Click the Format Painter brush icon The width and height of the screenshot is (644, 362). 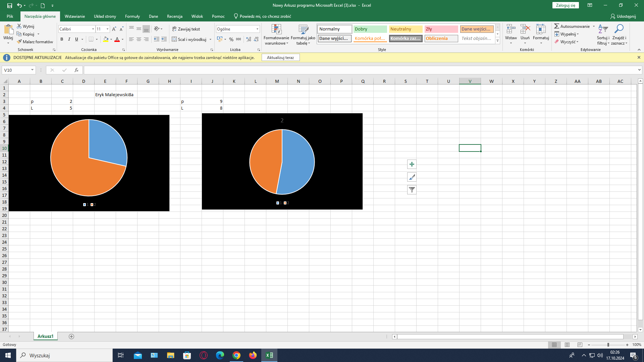(x=19, y=42)
